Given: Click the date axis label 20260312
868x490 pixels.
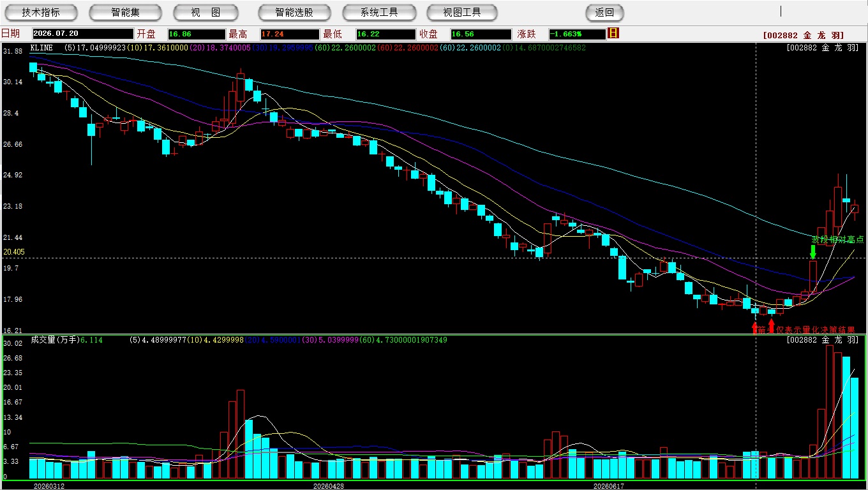Looking at the screenshot, I should coord(49,486).
